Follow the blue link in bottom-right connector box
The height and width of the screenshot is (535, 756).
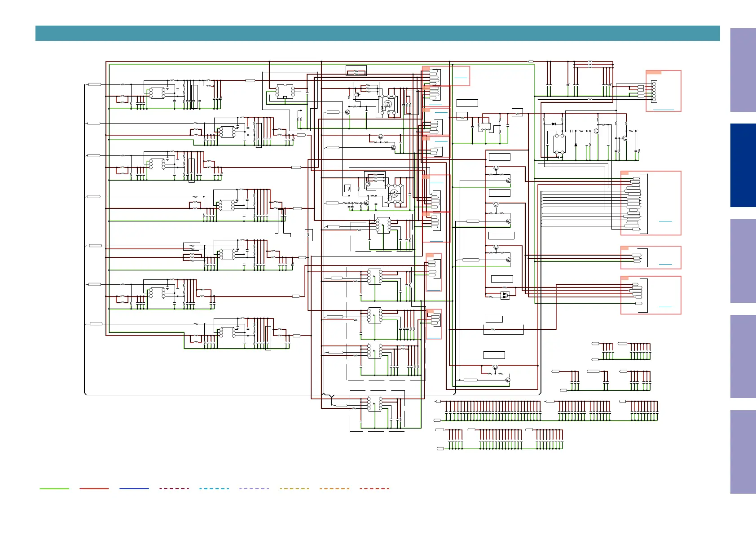[x=665, y=307]
